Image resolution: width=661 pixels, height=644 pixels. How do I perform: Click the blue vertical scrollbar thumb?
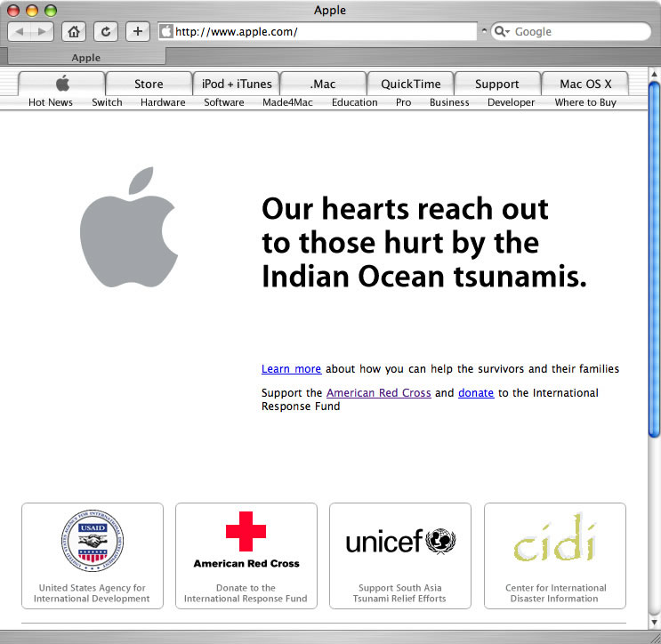(654, 260)
